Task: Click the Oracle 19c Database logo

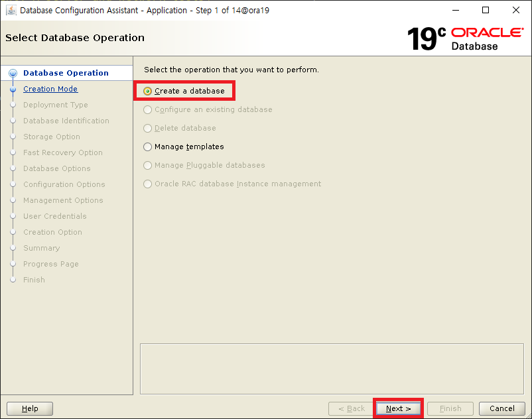Action: (465, 38)
